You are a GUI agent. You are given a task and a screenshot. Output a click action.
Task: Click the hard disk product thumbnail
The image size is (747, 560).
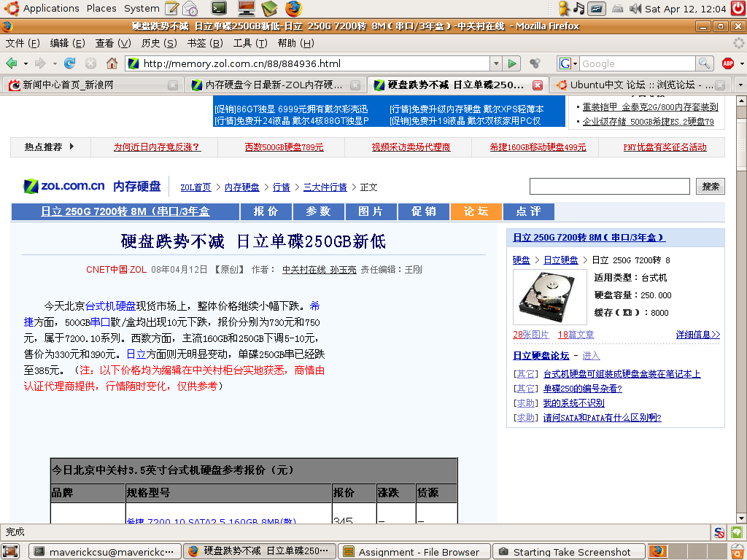tap(549, 297)
